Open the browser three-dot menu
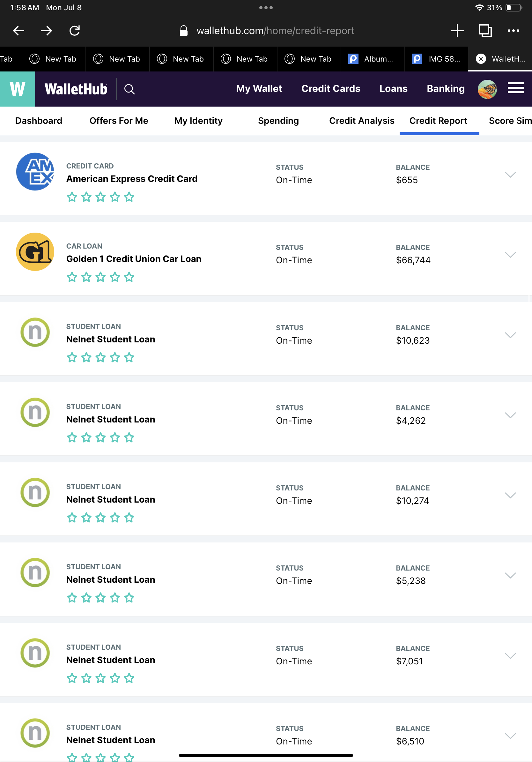Image resolution: width=532 pixels, height=762 pixels. 513,31
